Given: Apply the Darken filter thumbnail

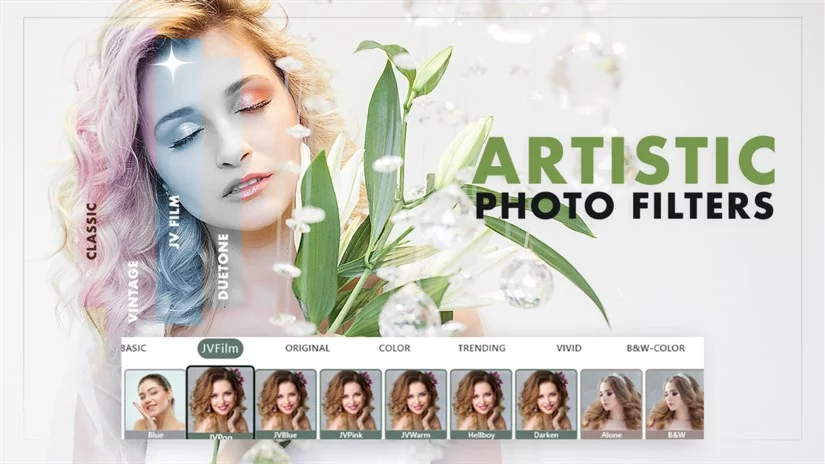Looking at the screenshot, I should [546, 404].
